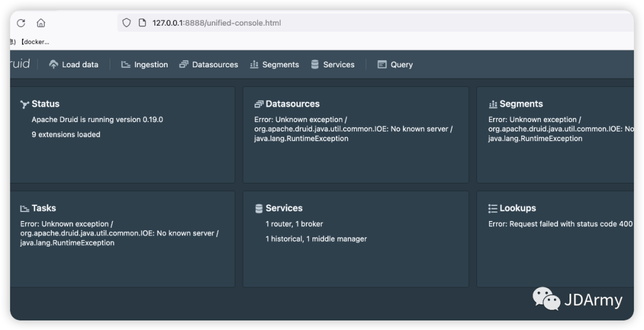The image size is (644, 330).
Task: Open the Query view
Action: (x=395, y=64)
